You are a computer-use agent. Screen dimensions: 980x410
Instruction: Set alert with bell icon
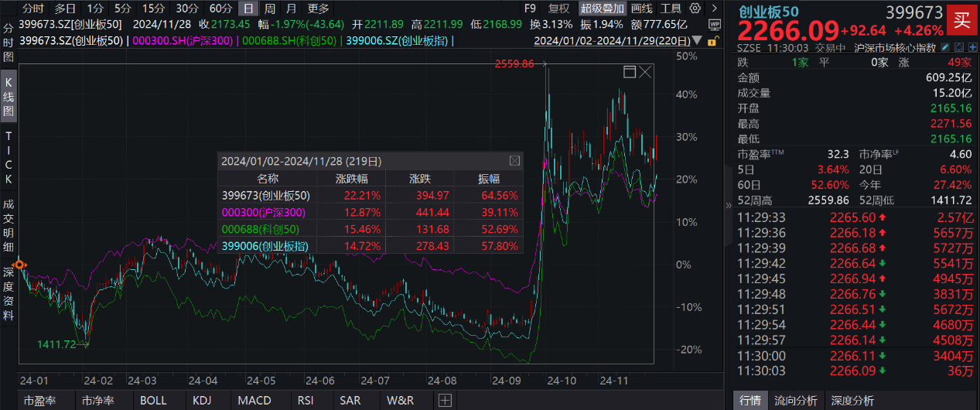pos(958,47)
